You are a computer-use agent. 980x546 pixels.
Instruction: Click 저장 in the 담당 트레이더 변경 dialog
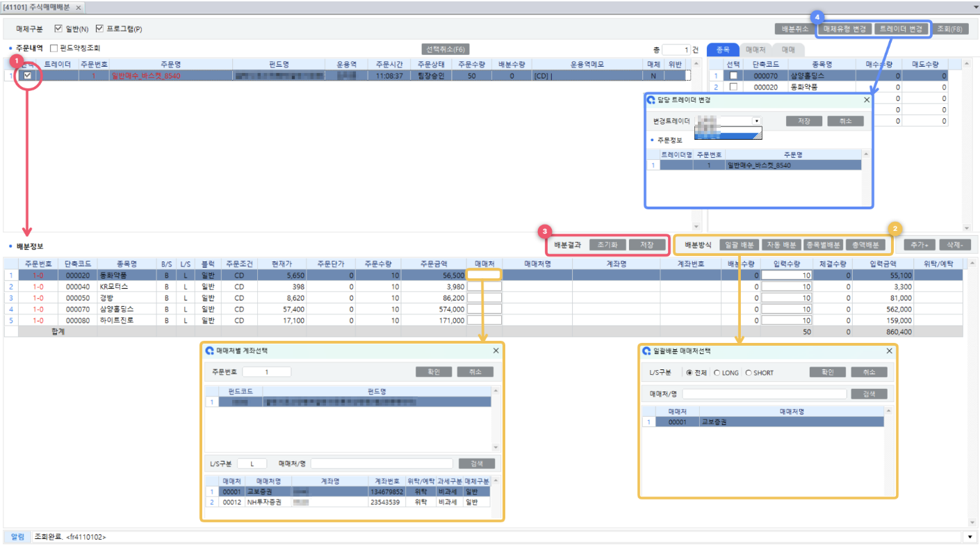(x=804, y=121)
